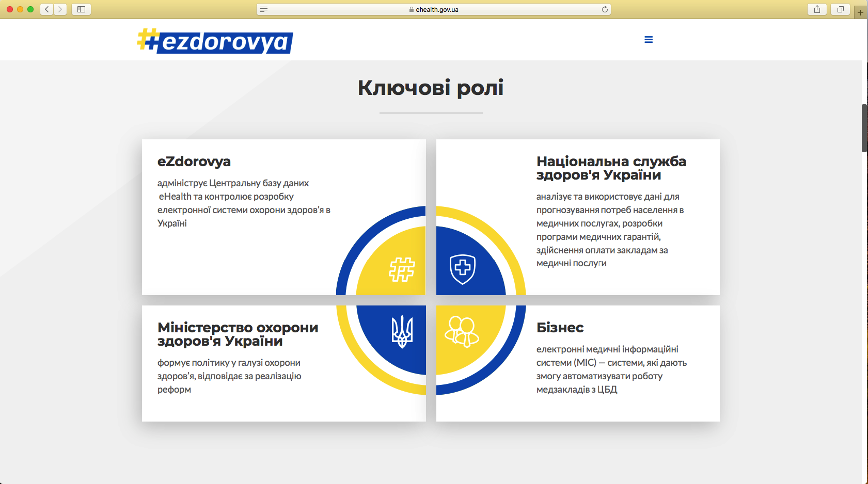Click the description електронні медичні інформаційні системи
Screen dimensions: 868x484
[612, 369]
